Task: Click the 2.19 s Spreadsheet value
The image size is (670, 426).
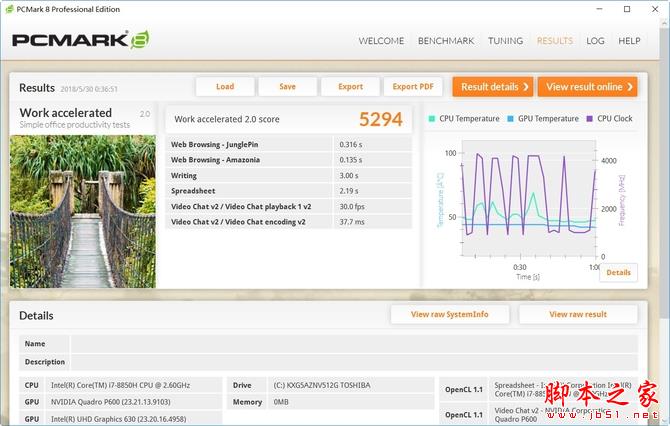Action: click(x=349, y=191)
